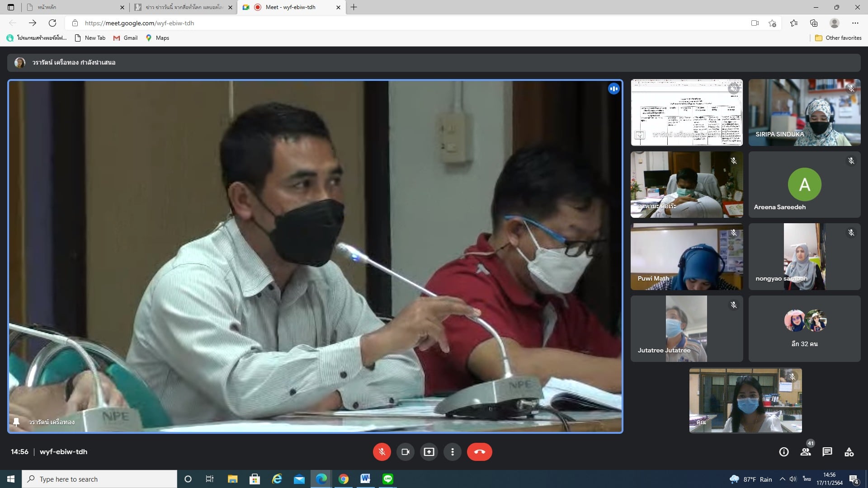Open the Activities shapes icon

[849, 452]
